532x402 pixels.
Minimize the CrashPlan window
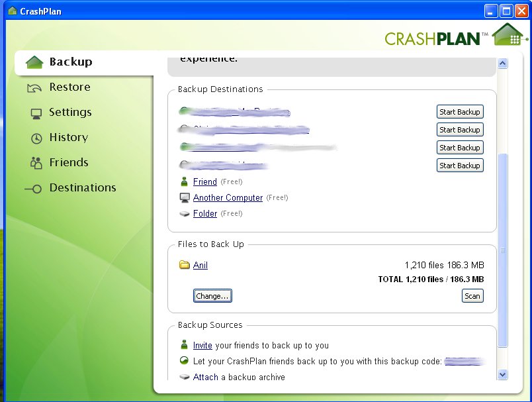coord(490,11)
